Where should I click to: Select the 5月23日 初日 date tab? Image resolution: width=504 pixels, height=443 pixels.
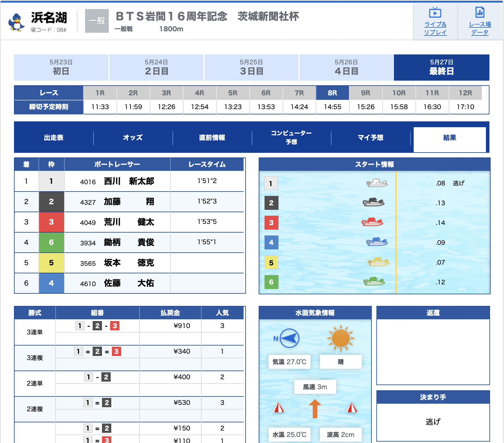[x=61, y=68]
